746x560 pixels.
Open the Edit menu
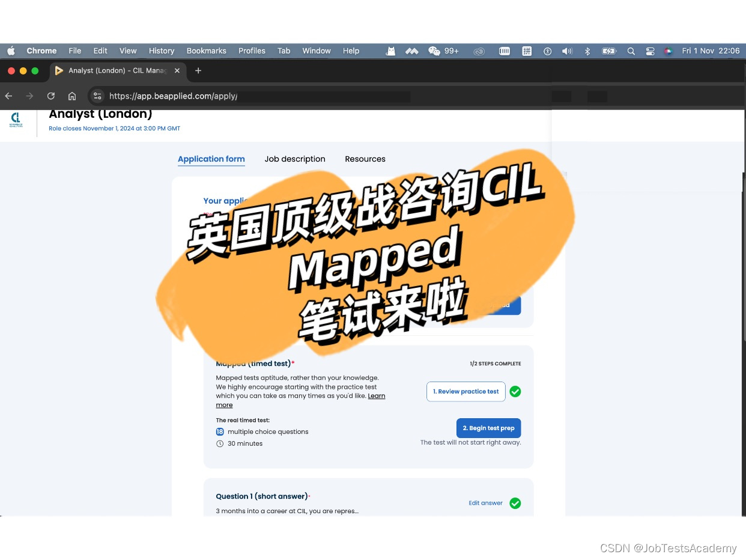(x=100, y=51)
